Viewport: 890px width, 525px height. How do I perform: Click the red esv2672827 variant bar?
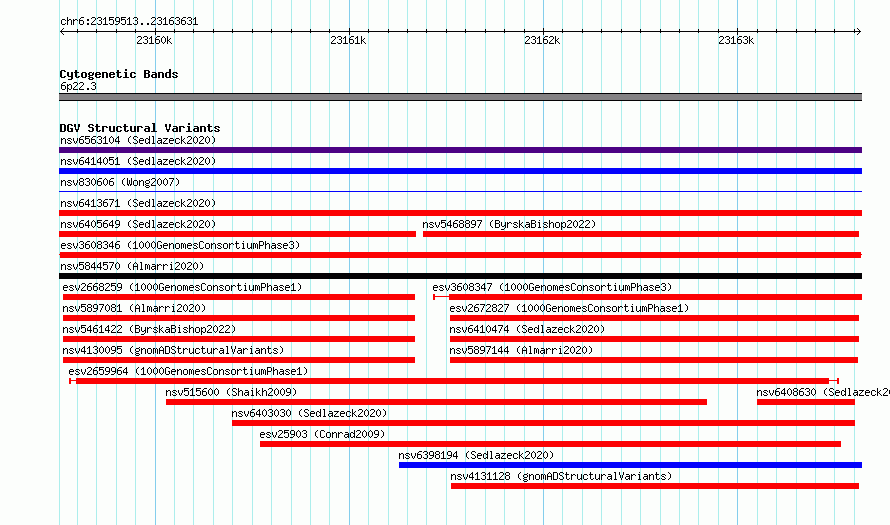click(x=654, y=318)
